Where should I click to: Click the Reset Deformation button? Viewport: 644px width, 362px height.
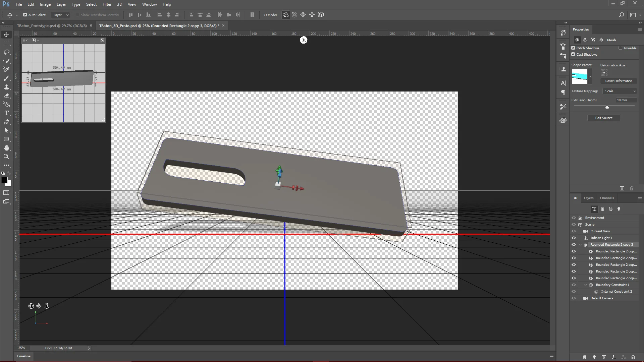(618, 81)
